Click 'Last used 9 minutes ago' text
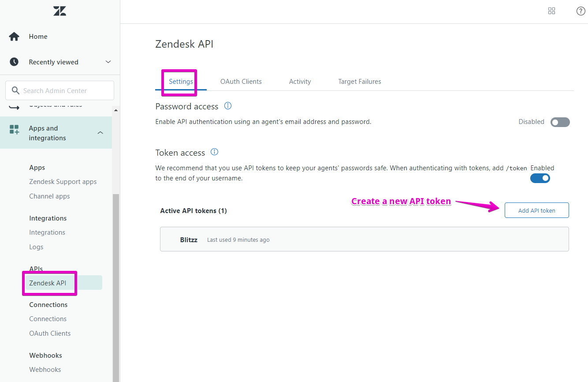588x382 pixels. [x=238, y=240]
